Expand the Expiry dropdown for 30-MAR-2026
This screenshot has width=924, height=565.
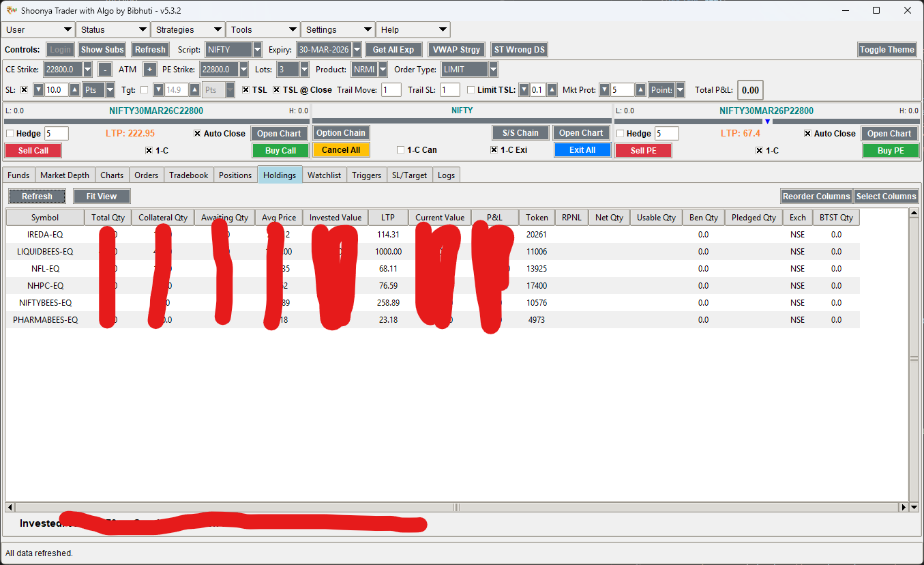coord(357,49)
